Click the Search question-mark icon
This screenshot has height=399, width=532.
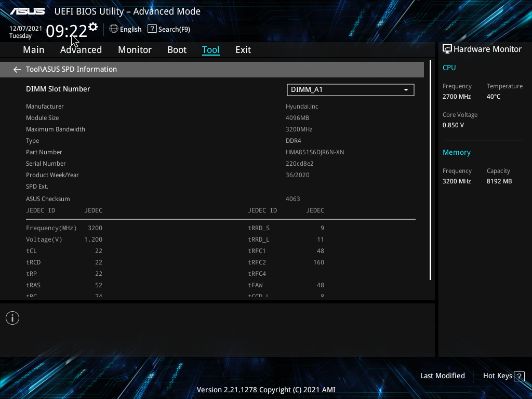click(x=152, y=29)
